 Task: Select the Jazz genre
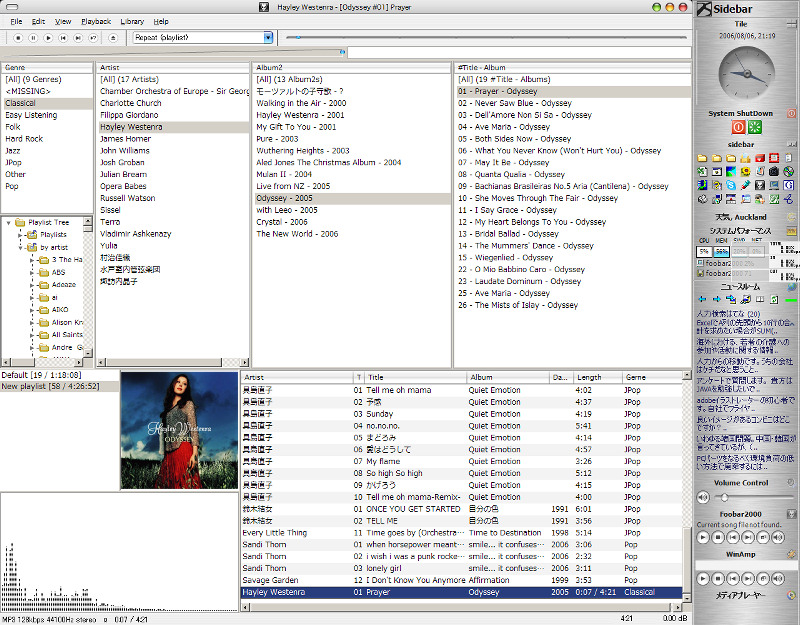13,151
